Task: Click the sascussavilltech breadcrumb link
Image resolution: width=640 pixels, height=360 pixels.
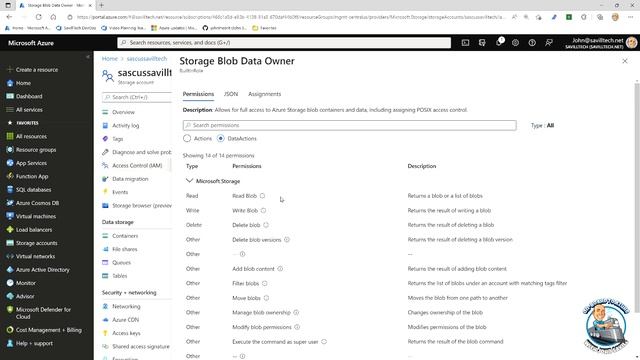Action: click(x=147, y=59)
